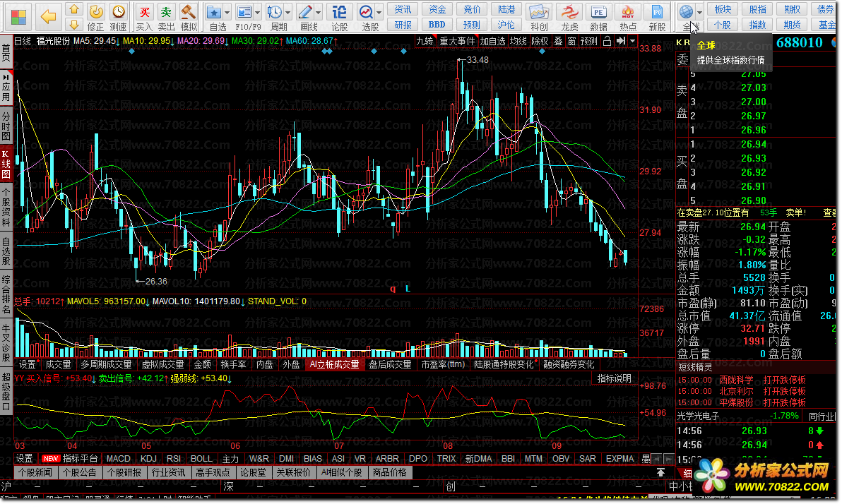Screen dimensions: 842x504
Task: Open the 新股 IPO icon
Action: coord(657,12)
